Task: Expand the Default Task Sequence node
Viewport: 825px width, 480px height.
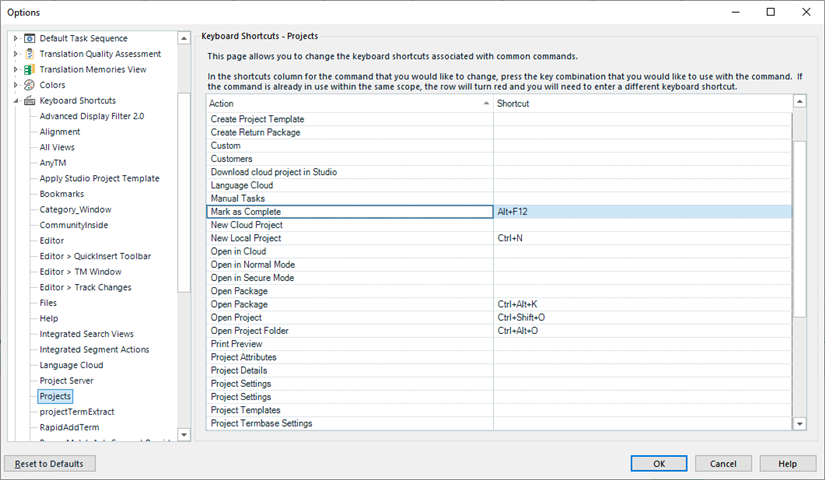Action: pyautogui.click(x=15, y=38)
